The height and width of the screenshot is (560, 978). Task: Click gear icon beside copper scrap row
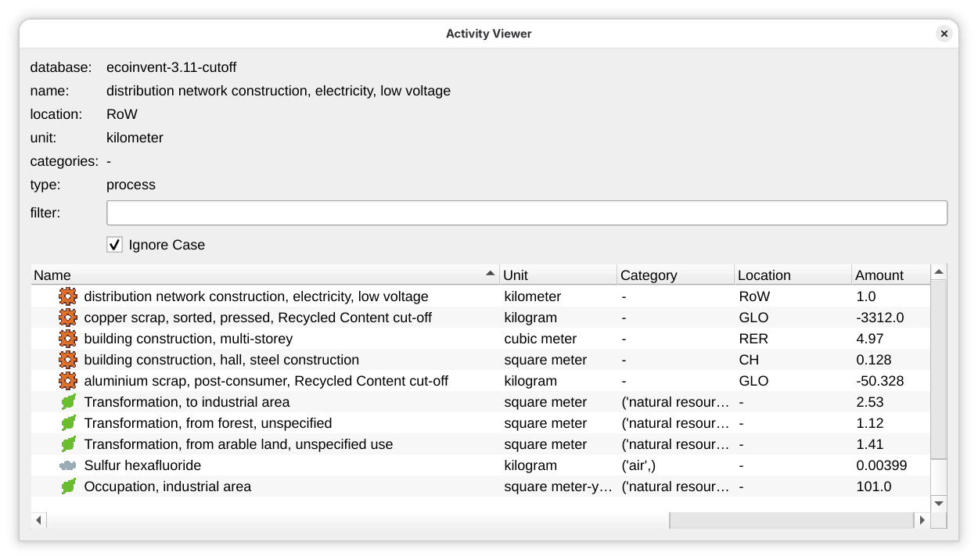coord(68,318)
